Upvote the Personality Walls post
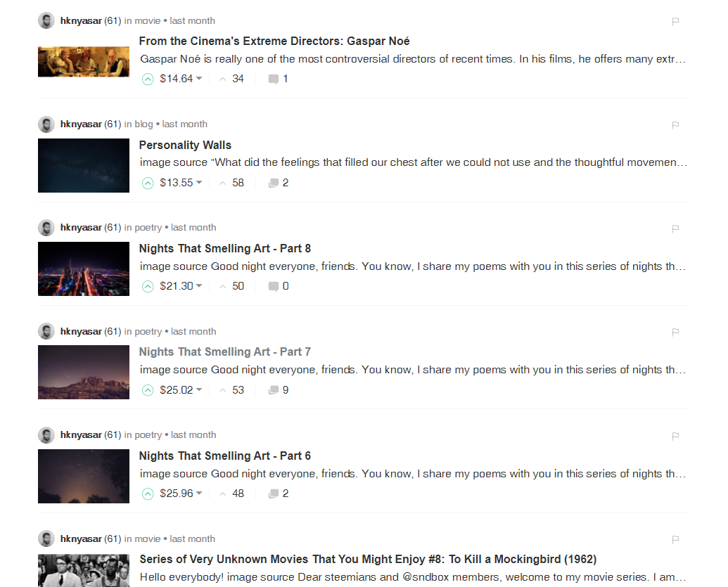Viewport: 728px width, 587px height. point(148,183)
